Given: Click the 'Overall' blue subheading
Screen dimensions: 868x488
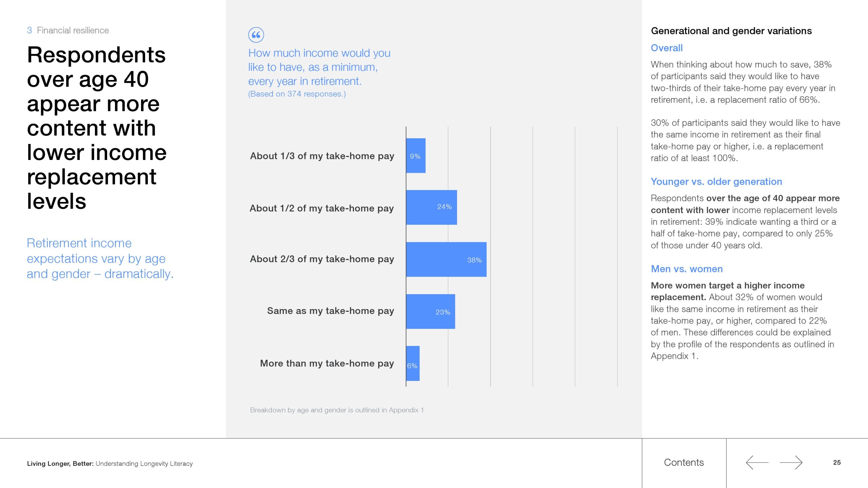Looking at the screenshot, I should [x=667, y=48].
